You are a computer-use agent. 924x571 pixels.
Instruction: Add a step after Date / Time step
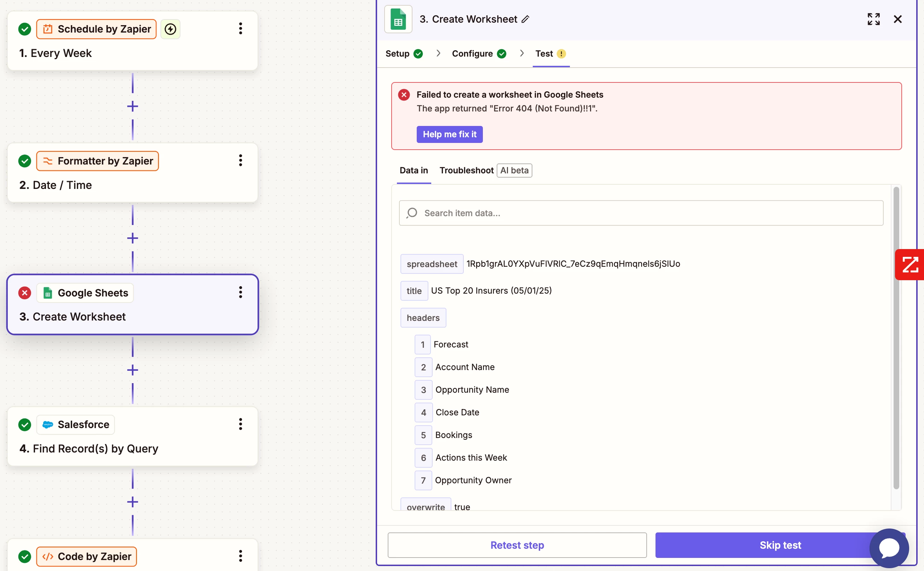pos(133,238)
